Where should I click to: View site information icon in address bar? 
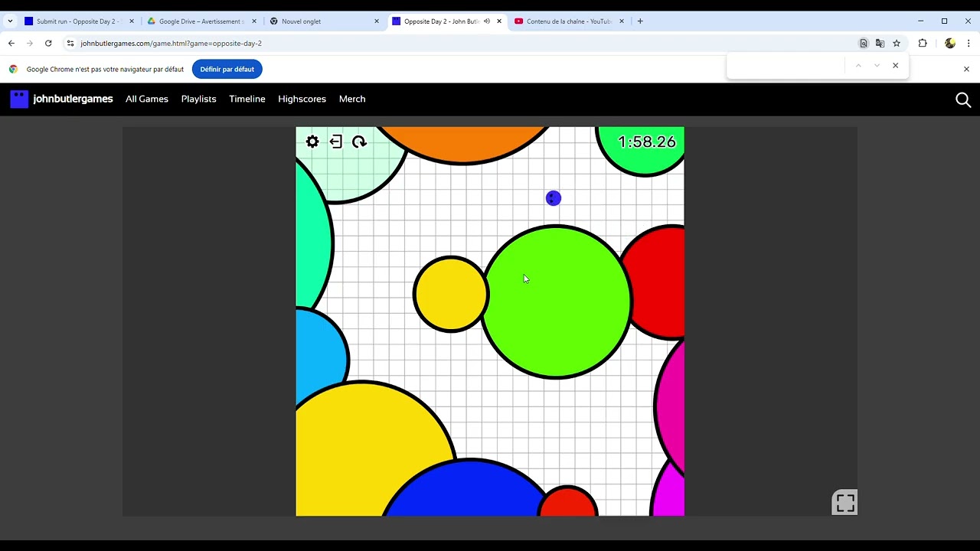tap(70, 44)
